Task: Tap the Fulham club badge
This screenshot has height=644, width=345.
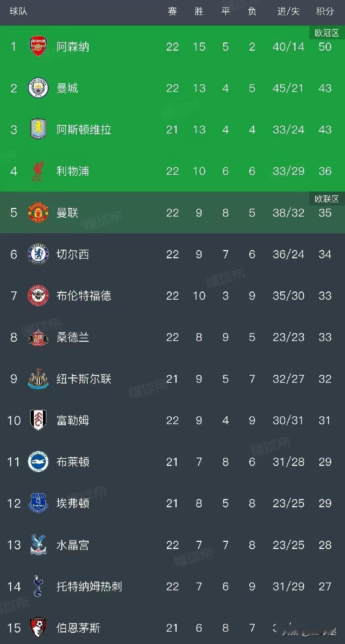Action: coord(38,420)
